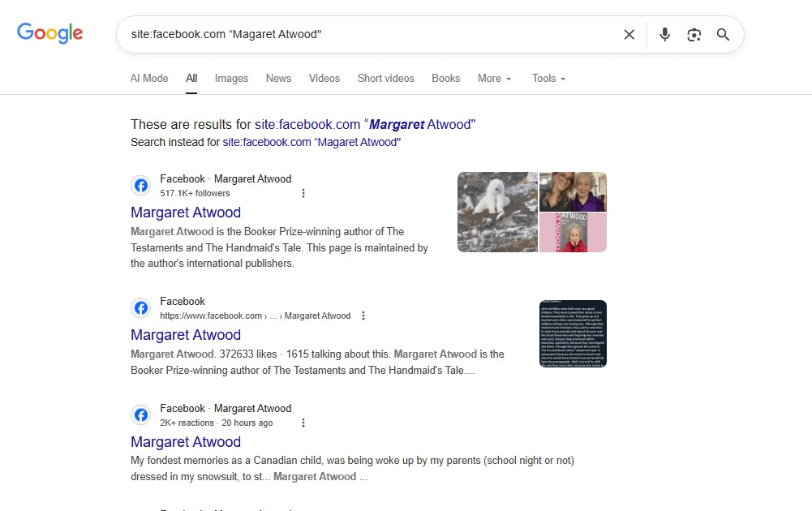Click the "Facebook" site name above the URL breadcrumb
The width and height of the screenshot is (812, 511).
(x=183, y=301)
